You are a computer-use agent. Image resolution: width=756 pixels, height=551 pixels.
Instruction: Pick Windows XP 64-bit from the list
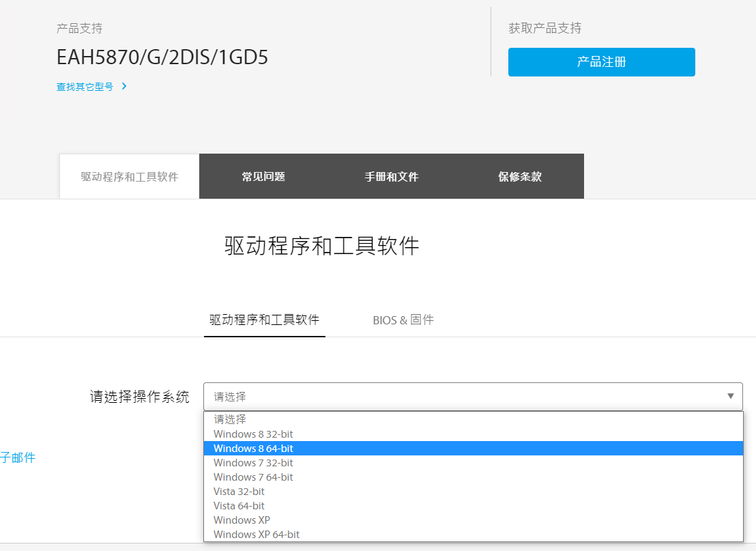click(257, 535)
